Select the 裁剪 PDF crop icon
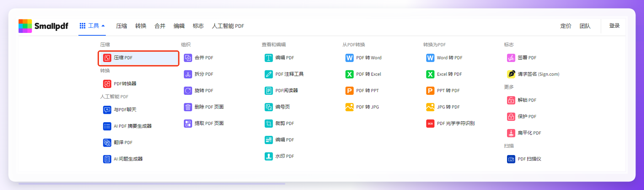644x190 pixels. point(269,123)
